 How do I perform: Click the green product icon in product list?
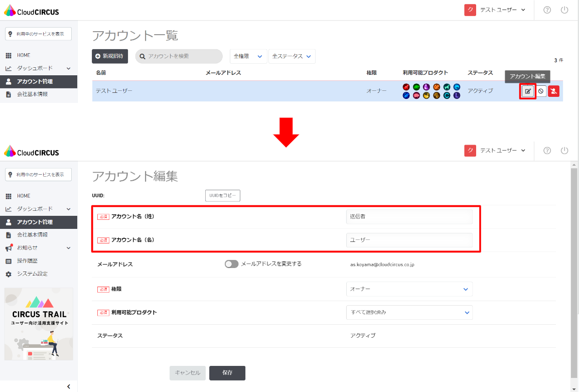416,87
